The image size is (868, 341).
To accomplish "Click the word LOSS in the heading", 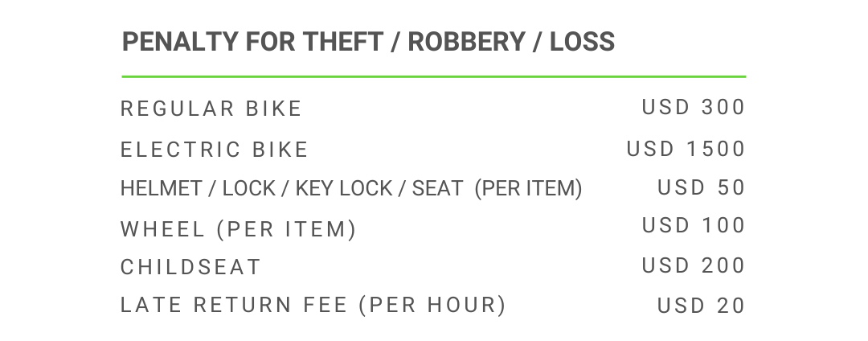I will 582,42.
